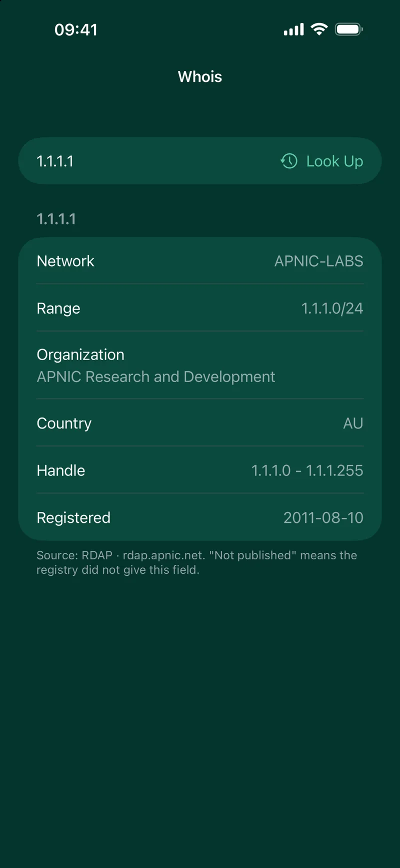Image resolution: width=400 pixels, height=868 pixels.
Task: Select the Network row label
Action: coord(65,261)
